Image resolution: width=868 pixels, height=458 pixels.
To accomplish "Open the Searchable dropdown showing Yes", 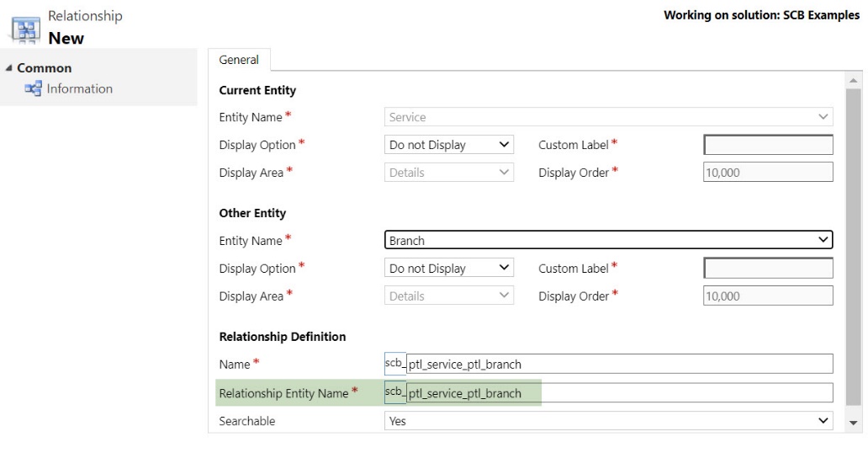I will click(608, 421).
